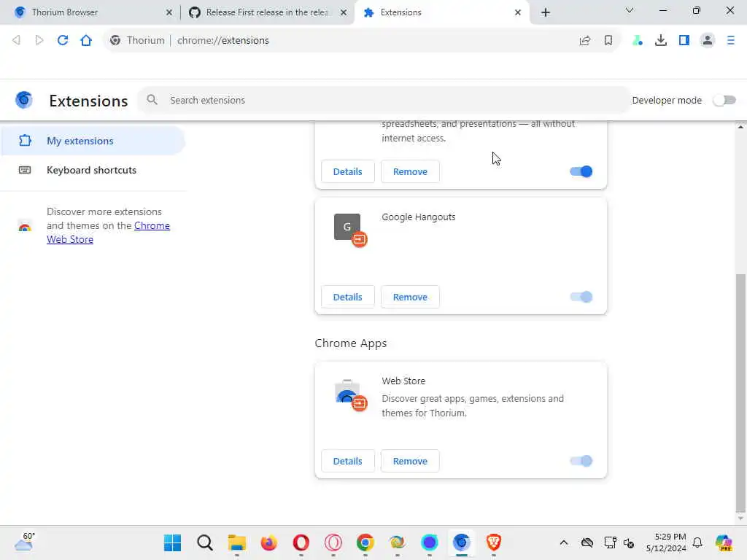Close the Thorium Browser tab
This screenshot has width=747, height=560.
[x=169, y=12]
